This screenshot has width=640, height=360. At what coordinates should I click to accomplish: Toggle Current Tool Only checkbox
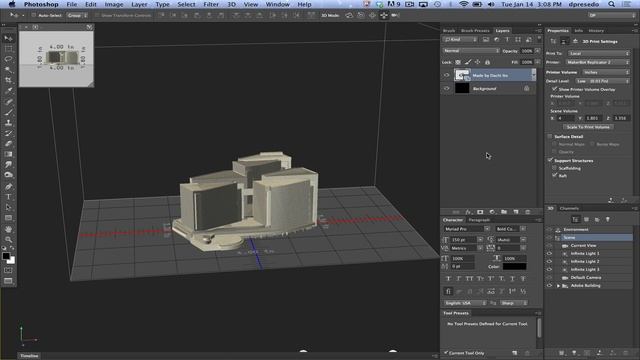coord(446,353)
